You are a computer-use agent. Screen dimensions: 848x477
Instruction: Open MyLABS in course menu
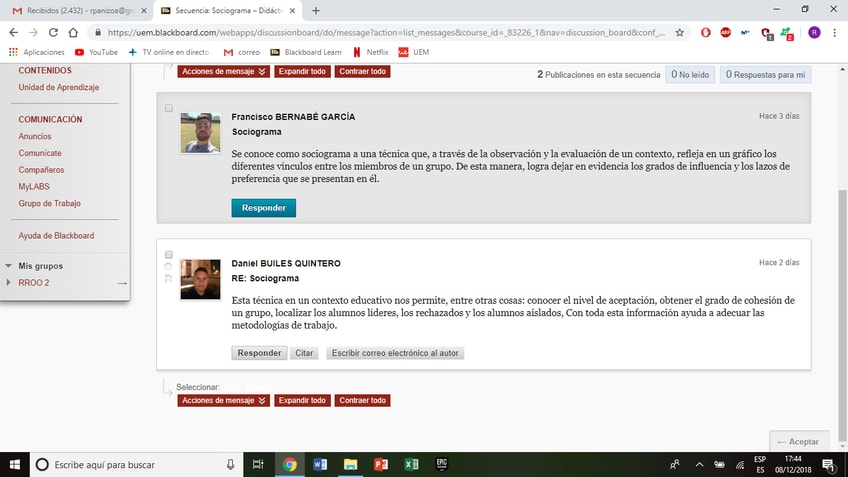pos(34,187)
